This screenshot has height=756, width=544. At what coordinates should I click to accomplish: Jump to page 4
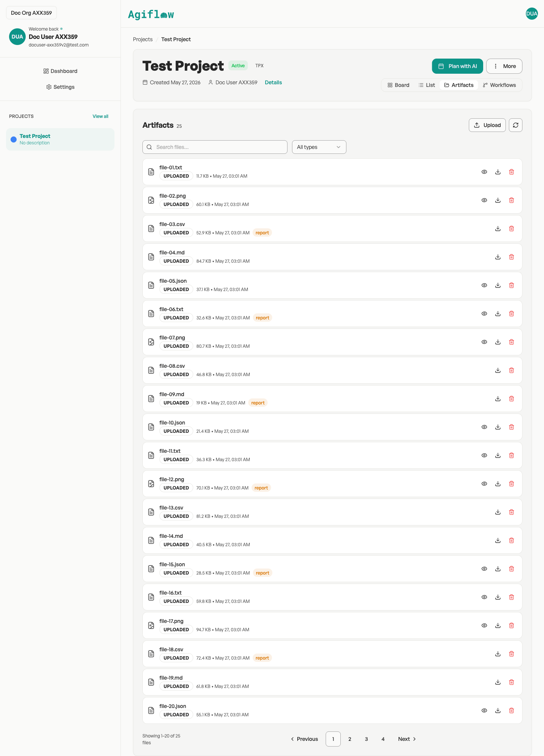[x=383, y=739]
